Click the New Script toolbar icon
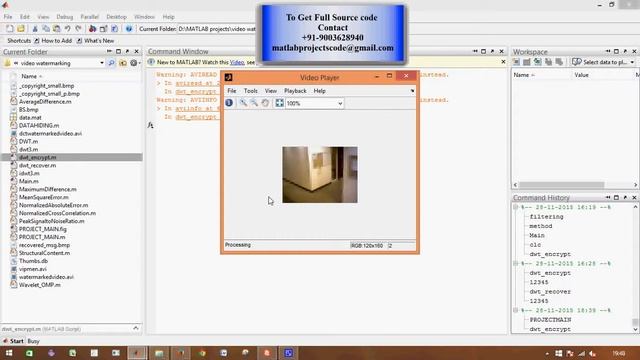 pyautogui.click(x=9, y=29)
